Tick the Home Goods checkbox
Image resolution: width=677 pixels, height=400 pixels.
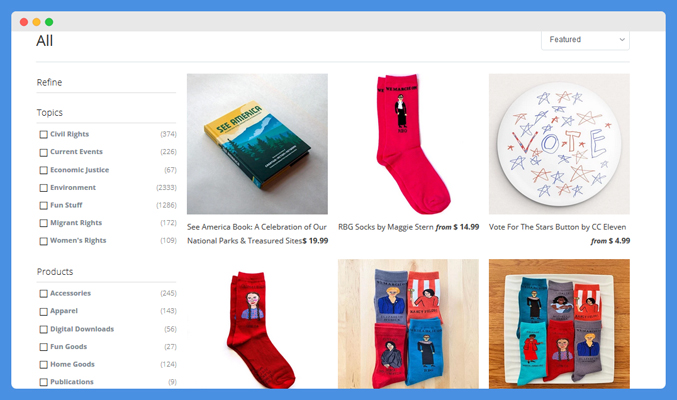(44, 365)
